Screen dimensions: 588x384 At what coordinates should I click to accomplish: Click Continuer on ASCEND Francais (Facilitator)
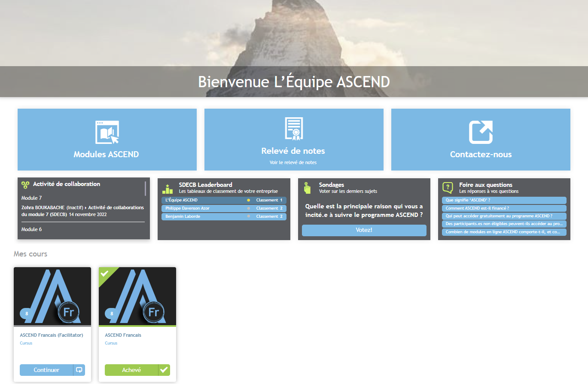coord(47,370)
